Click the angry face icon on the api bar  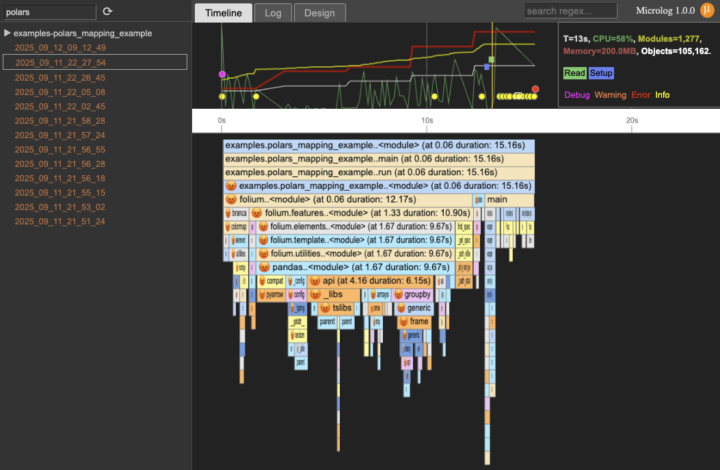tap(315, 280)
